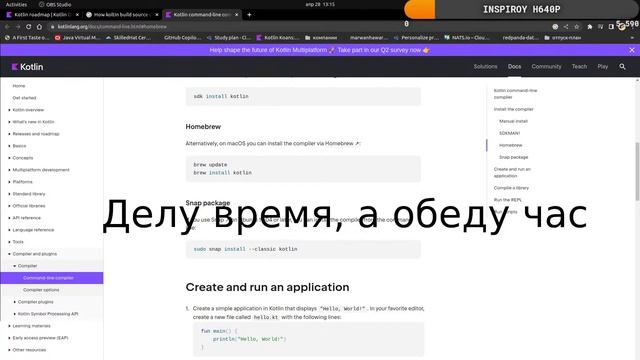Expand the Concepts section

coord(22,158)
